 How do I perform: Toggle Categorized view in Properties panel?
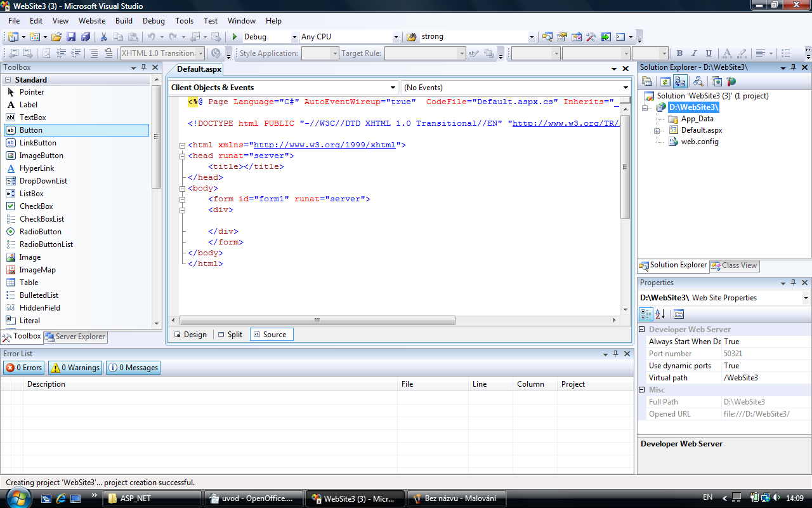pyautogui.click(x=646, y=314)
